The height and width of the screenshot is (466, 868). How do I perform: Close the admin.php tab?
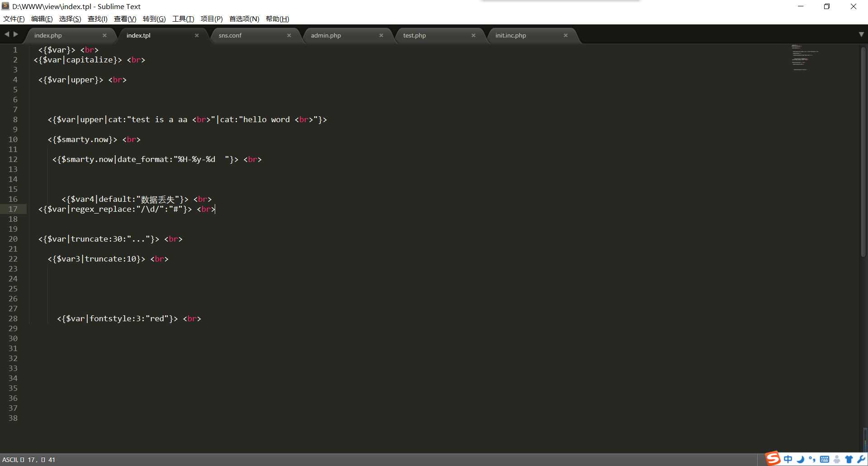[x=381, y=35]
